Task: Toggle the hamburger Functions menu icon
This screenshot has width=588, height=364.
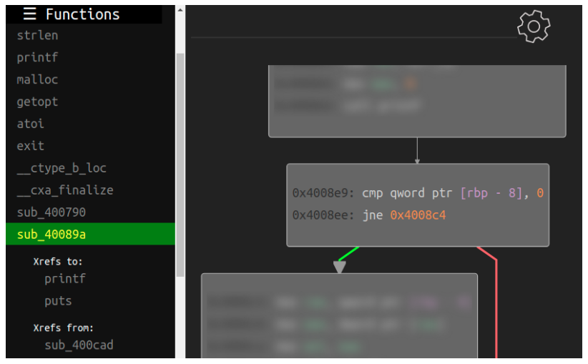Action: pos(29,14)
